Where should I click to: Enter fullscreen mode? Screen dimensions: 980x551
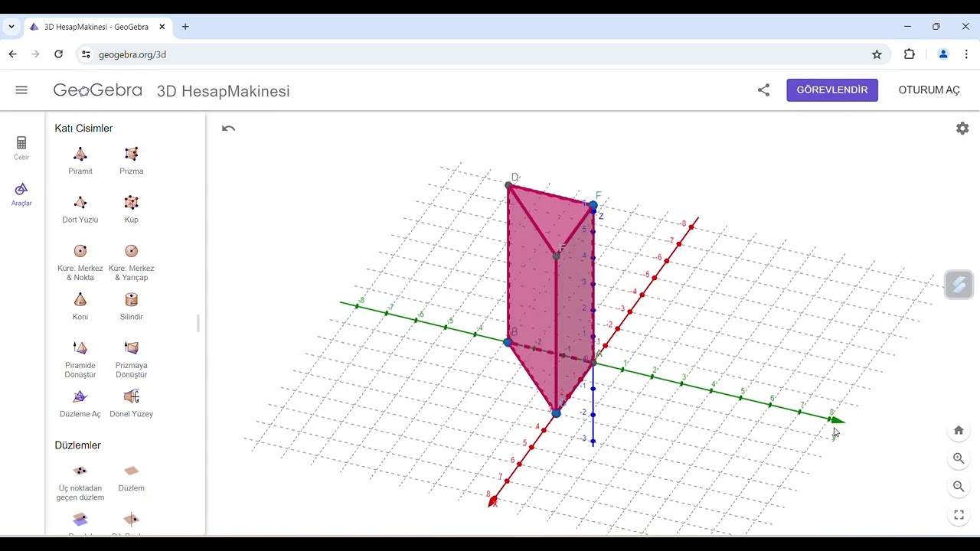click(x=959, y=515)
